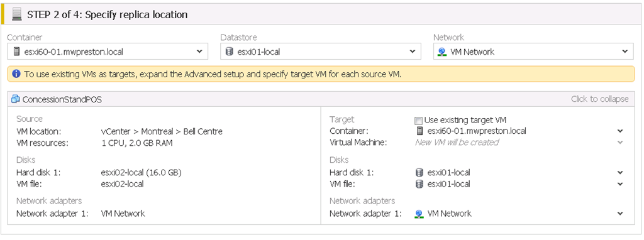Image resolution: width=644 pixels, height=240 pixels.
Task: Collapse the ConcessionStandPOS section header
Action: pos(321,99)
